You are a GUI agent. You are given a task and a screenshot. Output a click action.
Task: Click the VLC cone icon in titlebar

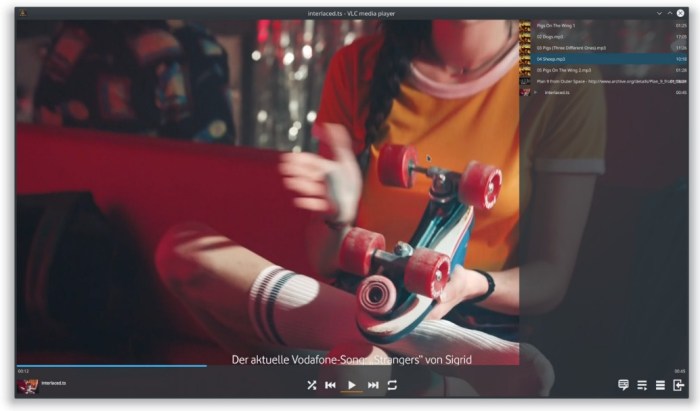click(x=22, y=13)
